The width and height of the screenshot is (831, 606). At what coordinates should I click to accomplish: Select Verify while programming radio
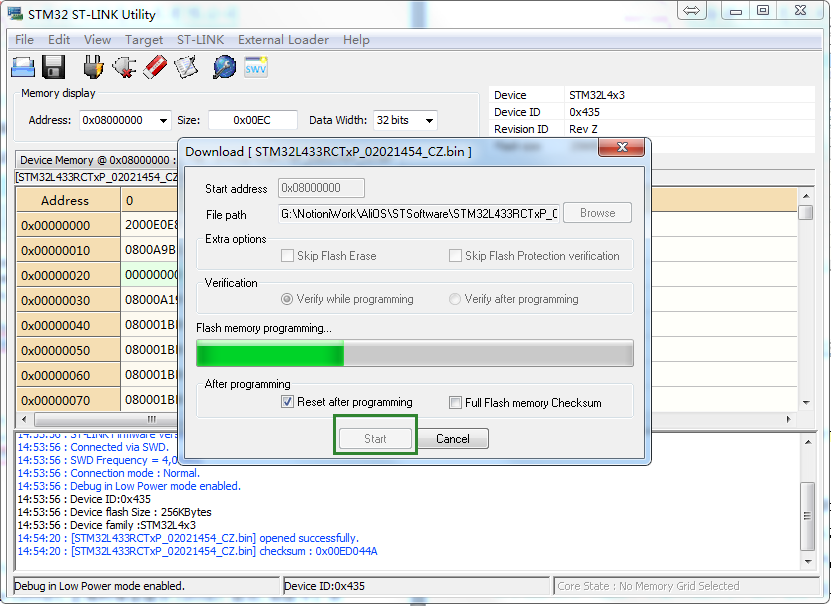coord(287,300)
